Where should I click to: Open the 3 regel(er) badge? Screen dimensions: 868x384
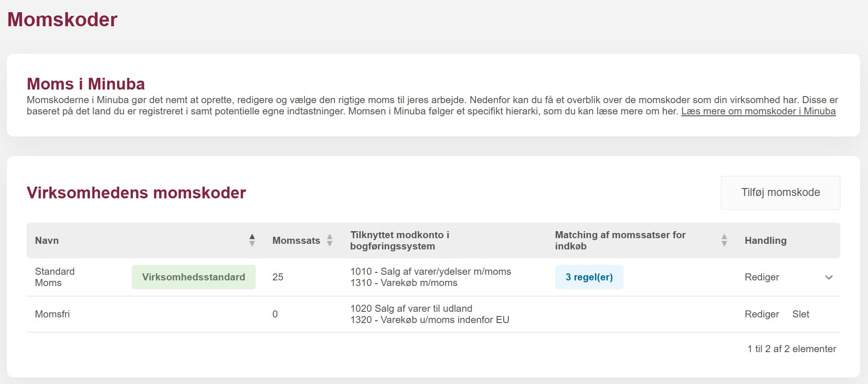pos(589,277)
